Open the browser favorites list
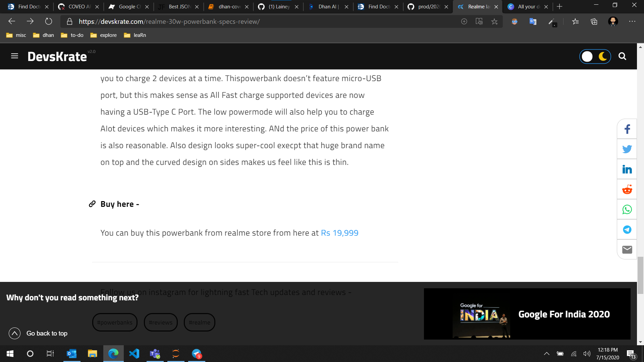644x362 pixels. 576,21
